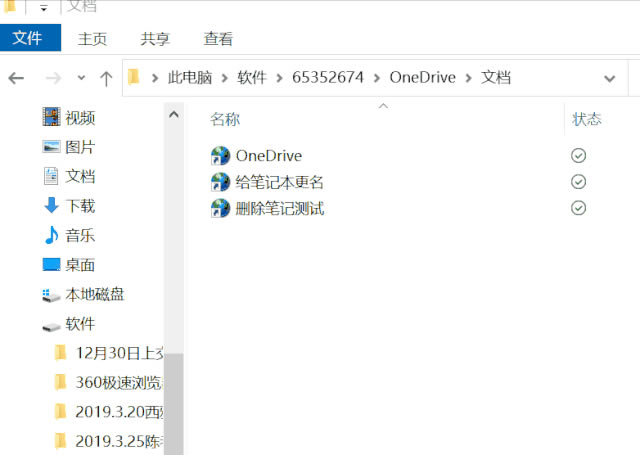Click the 音乐 music note icon
The image size is (640, 455).
pyautogui.click(x=51, y=235)
